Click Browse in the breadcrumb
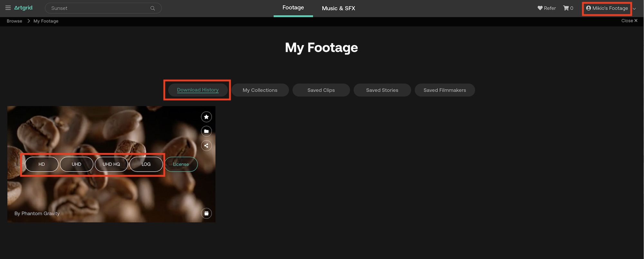 [x=14, y=21]
